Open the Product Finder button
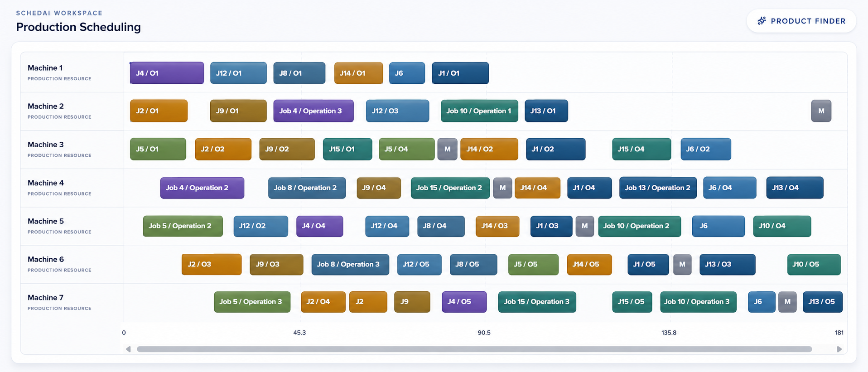This screenshot has height=372, width=868. pyautogui.click(x=801, y=21)
